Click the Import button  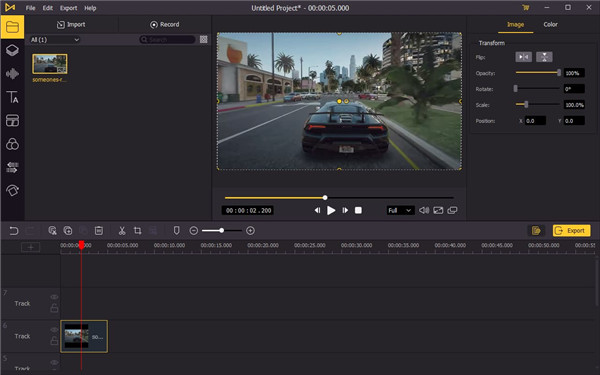(x=71, y=24)
